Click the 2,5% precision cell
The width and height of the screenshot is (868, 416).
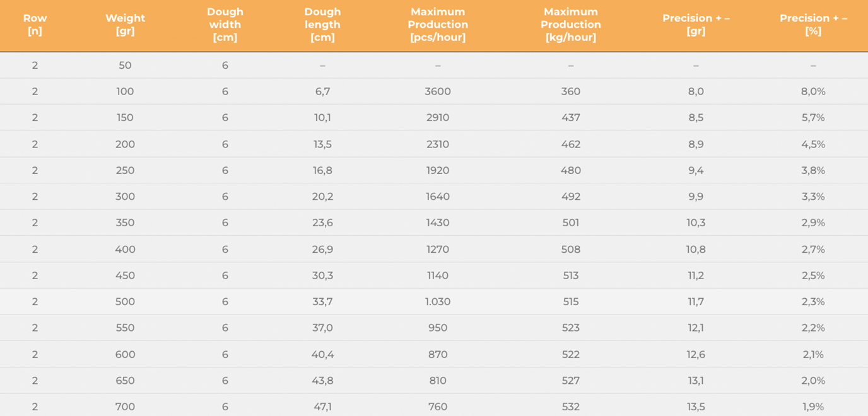pyautogui.click(x=813, y=275)
